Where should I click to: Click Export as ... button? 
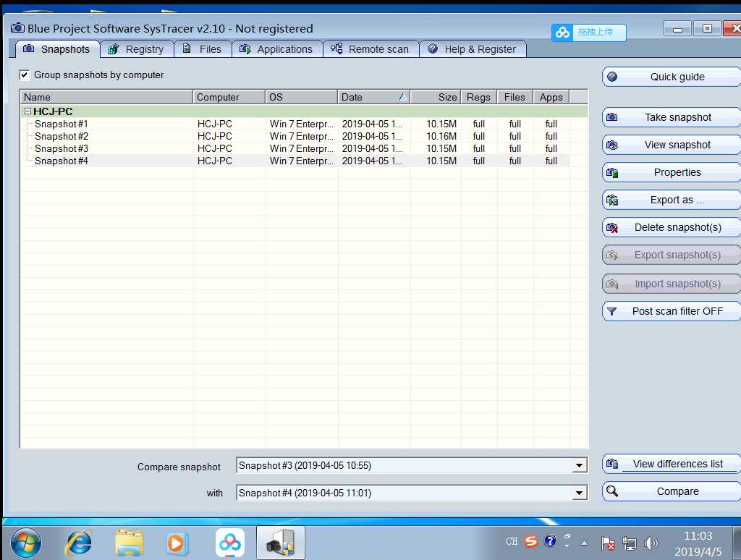[672, 200]
